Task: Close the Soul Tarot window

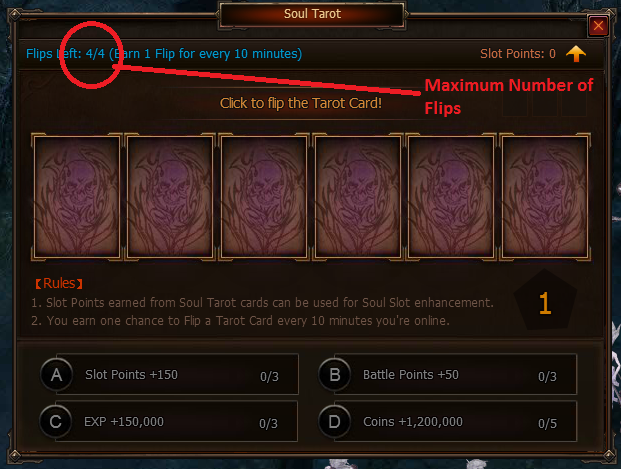Action: tap(598, 26)
